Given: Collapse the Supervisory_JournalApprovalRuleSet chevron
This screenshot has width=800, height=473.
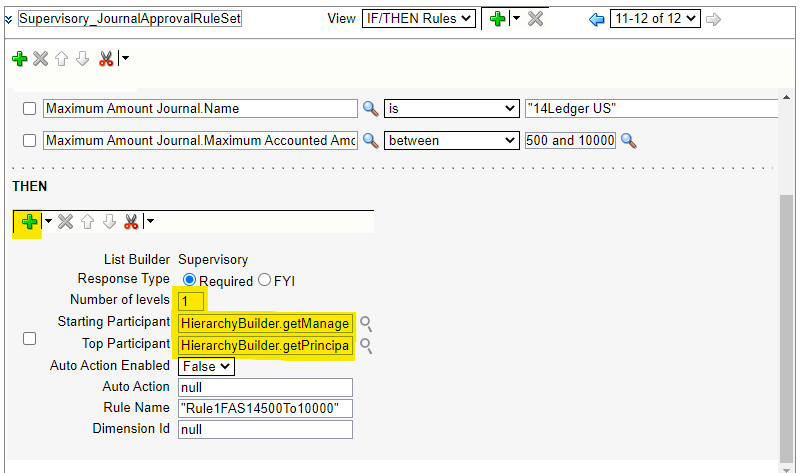Looking at the screenshot, I should click(8, 19).
